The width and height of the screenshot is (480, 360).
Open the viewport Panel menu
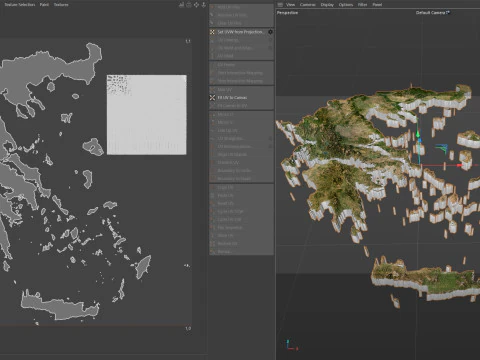click(377, 5)
